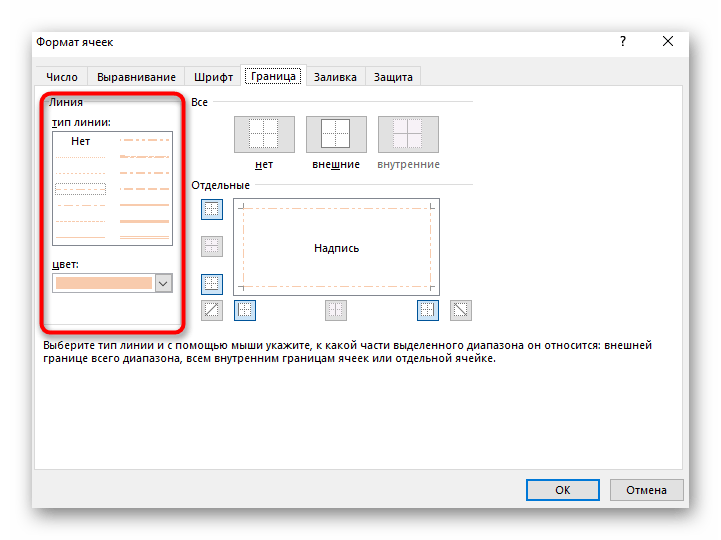Toggle the right border button
This screenshot has width=721, height=540.
pos(428,310)
